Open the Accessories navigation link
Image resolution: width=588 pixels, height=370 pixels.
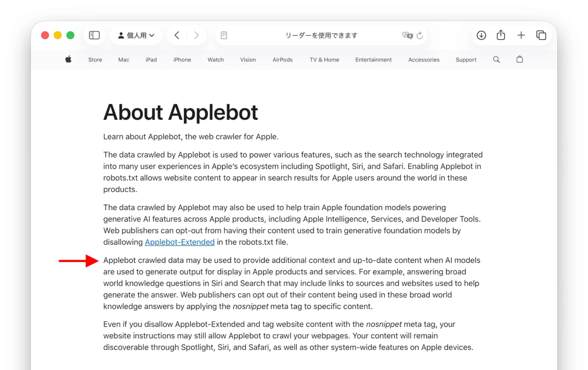(x=424, y=60)
